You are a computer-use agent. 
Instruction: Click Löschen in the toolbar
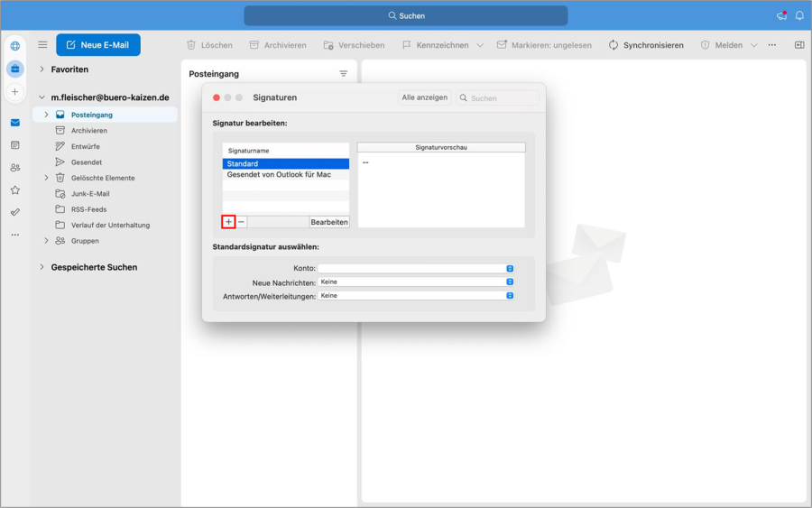coord(209,45)
